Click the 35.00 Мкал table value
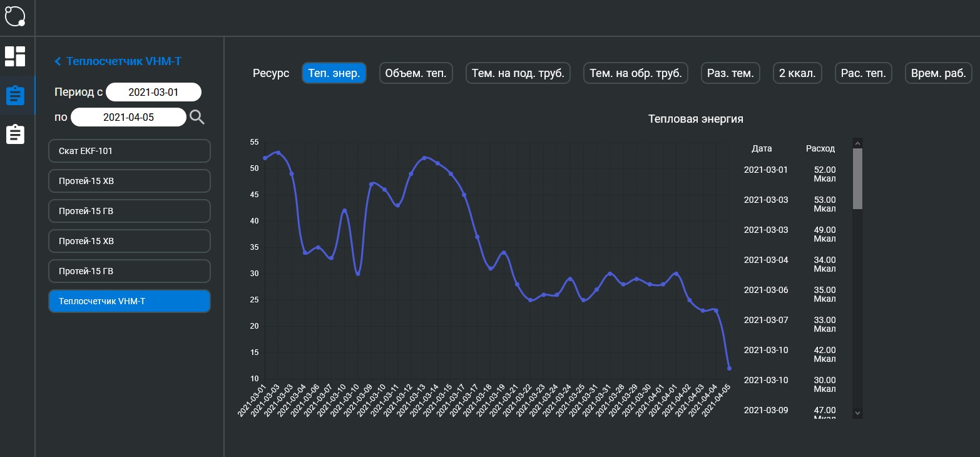 tap(825, 294)
